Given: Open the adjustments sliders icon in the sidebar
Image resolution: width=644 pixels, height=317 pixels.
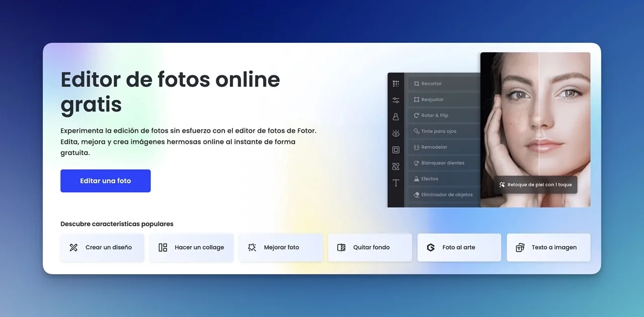Looking at the screenshot, I should coord(396,100).
